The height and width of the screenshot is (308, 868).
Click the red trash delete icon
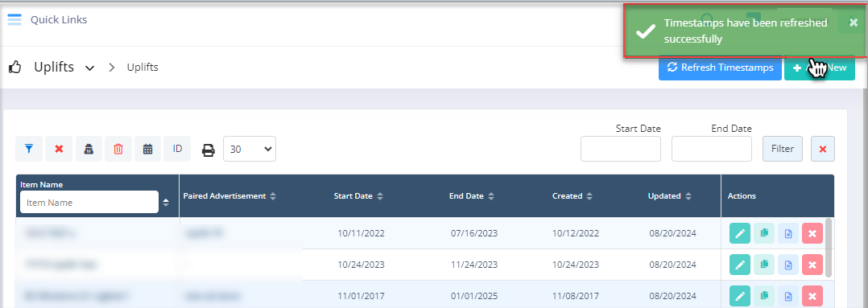(118, 149)
